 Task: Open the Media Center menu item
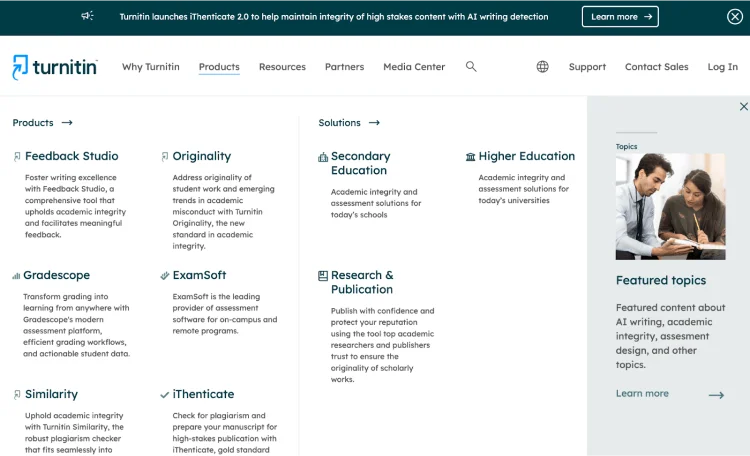pyautogui.click(x=414, y=67)
